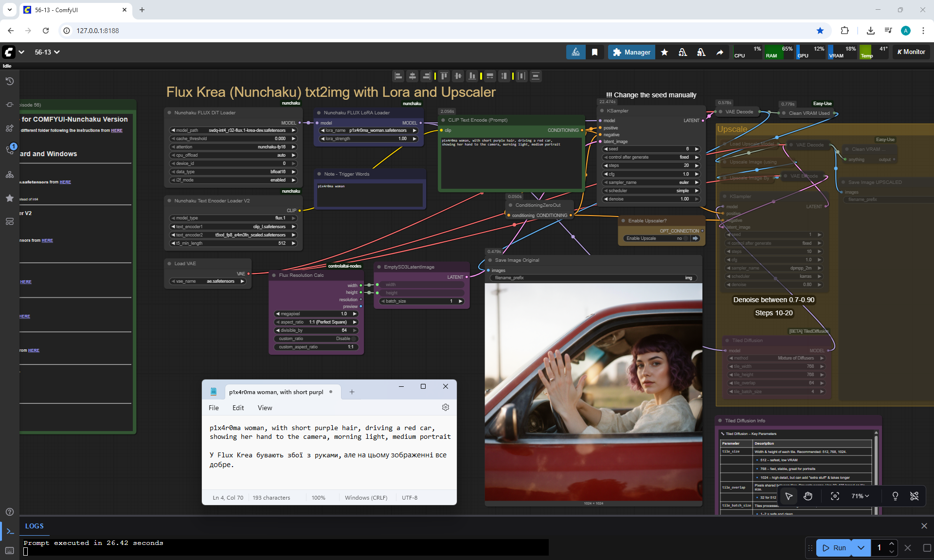
Task: Toggle the Enable Upscale switch
Action: [x=686, y=238]
